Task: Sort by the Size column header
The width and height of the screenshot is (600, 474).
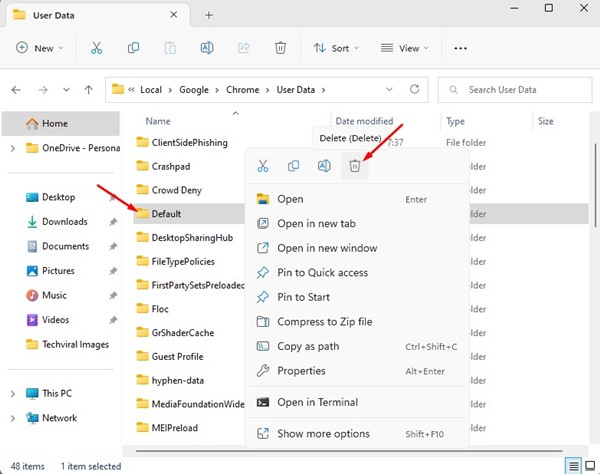Action: (546, 121)
